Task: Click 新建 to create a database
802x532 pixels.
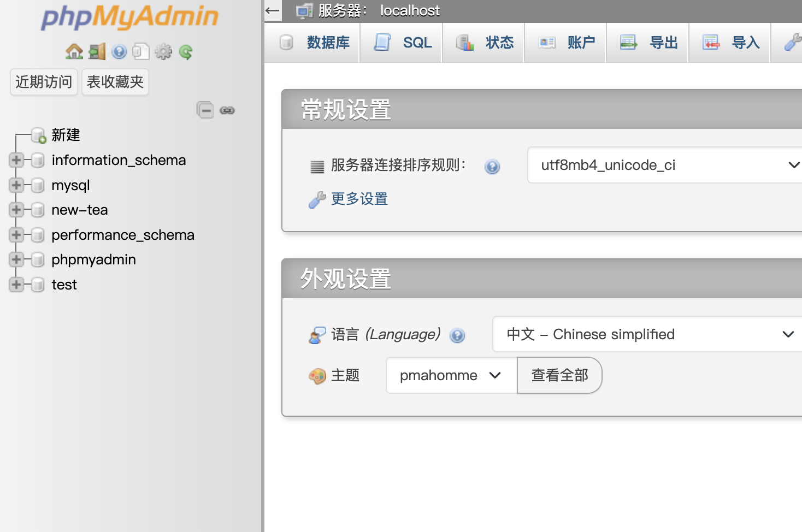Action: [66, 135]
